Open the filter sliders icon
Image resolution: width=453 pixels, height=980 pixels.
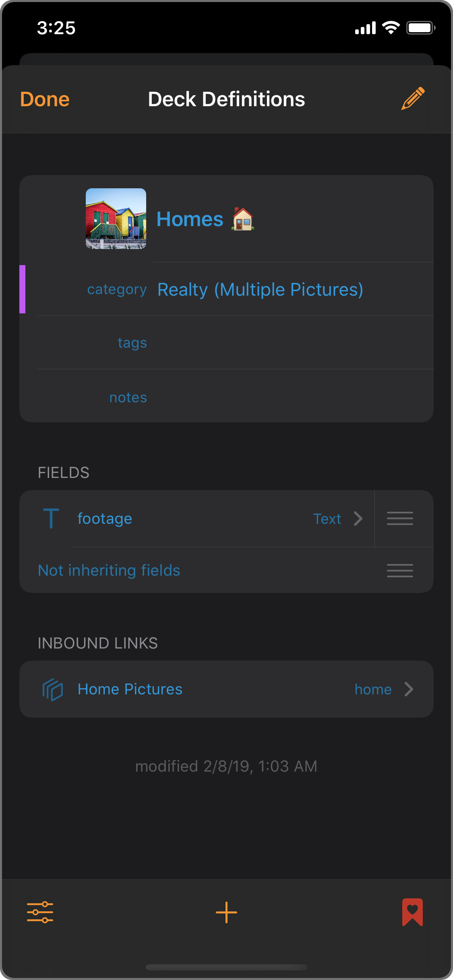[x=40, y=912]
